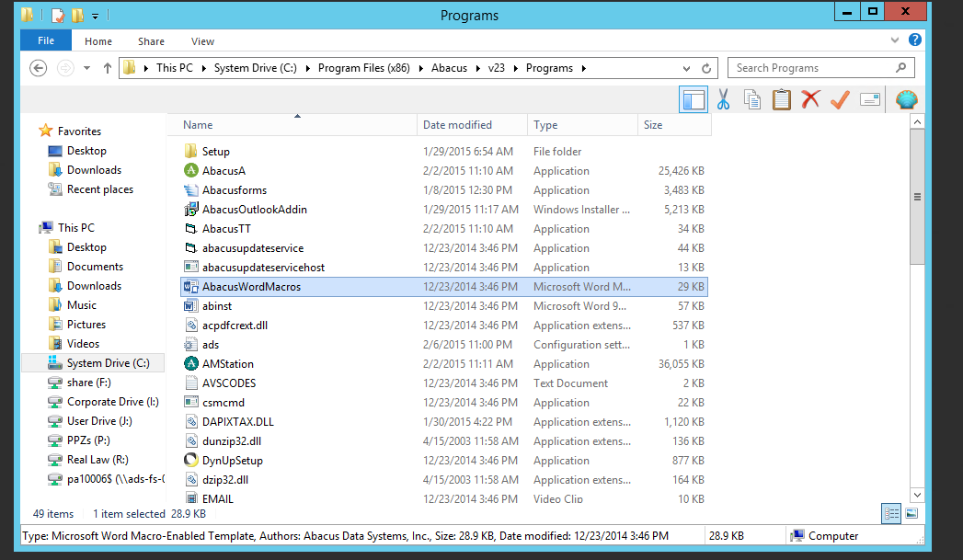Open dropdown arrow after 'v23' breadcrumb

[516, 68]
